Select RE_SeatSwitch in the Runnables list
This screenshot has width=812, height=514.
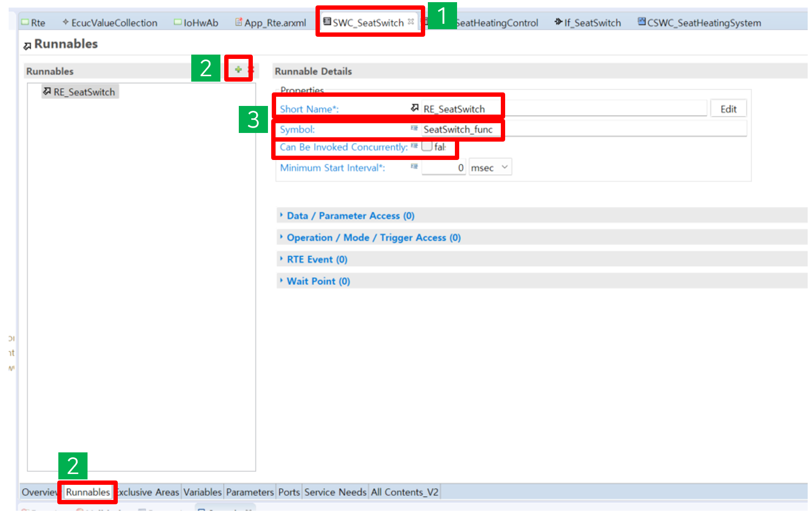coord(84,92)
